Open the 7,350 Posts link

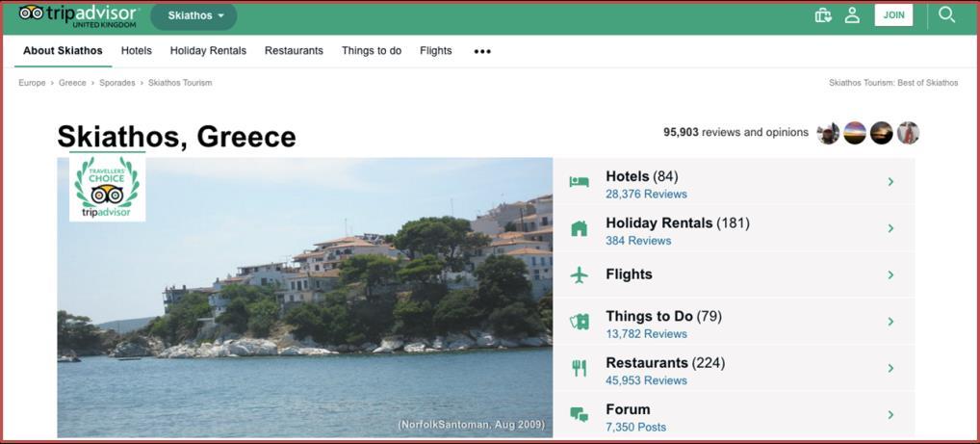(x=635, y=427)
